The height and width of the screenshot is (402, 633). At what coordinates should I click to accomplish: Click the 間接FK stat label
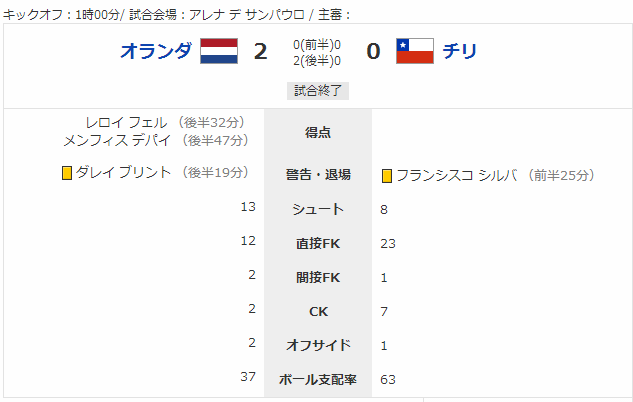tap(318, 277)
